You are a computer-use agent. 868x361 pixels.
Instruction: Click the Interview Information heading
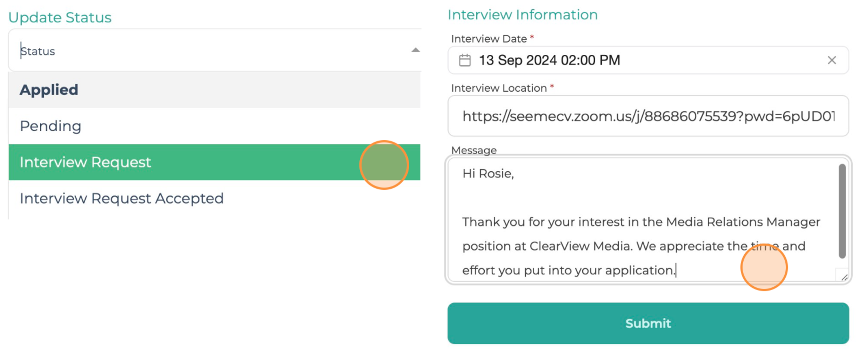point(522,15)
